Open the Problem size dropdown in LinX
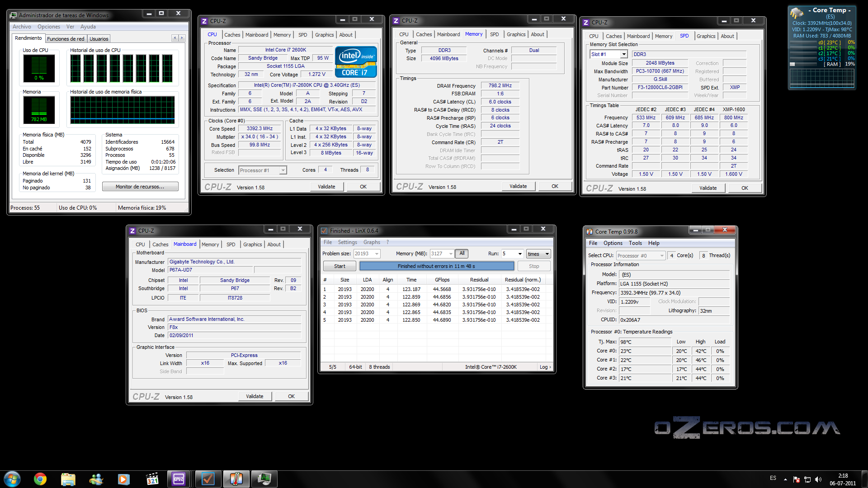Viewport: 868px width, 488px height. 377,254
